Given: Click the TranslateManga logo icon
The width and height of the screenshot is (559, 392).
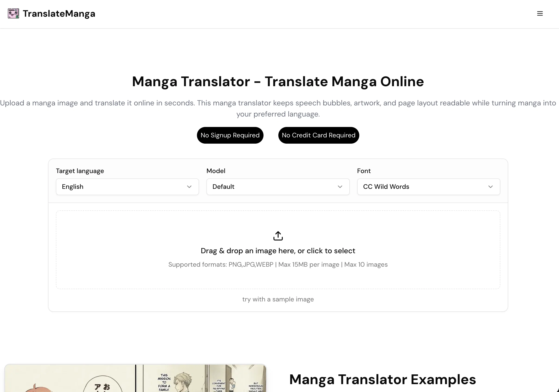Looking at the screenshot, I should click(x=13, y=14).
